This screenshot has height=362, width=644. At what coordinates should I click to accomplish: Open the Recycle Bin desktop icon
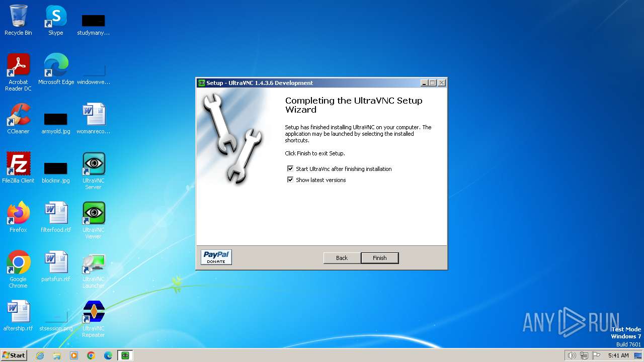(x=18, y=20)
